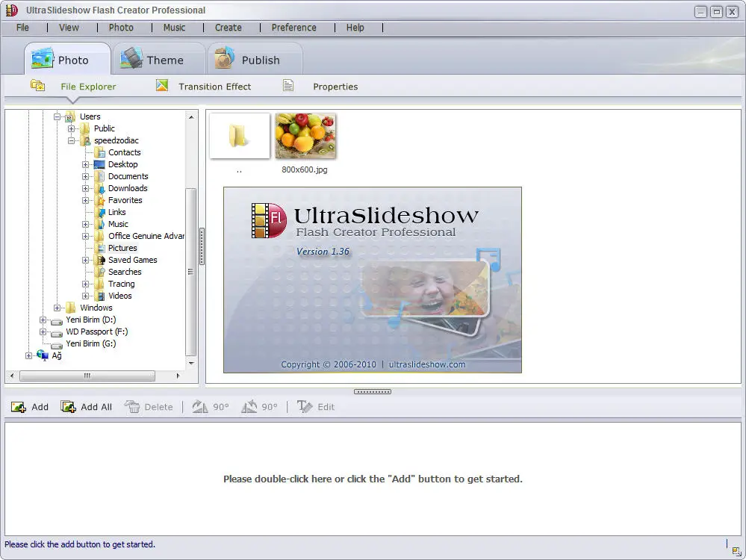Collapse the speedzodiac folder node
The width and height of the screenshot is (746, 560).
(72, 140)
